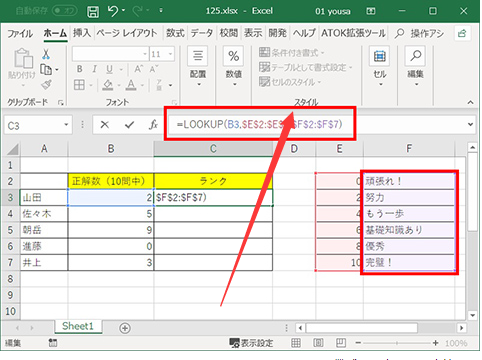Click the formula bar Cancel X icon
This screenshot has height=360, width=482.
click(x=105, y=125)
